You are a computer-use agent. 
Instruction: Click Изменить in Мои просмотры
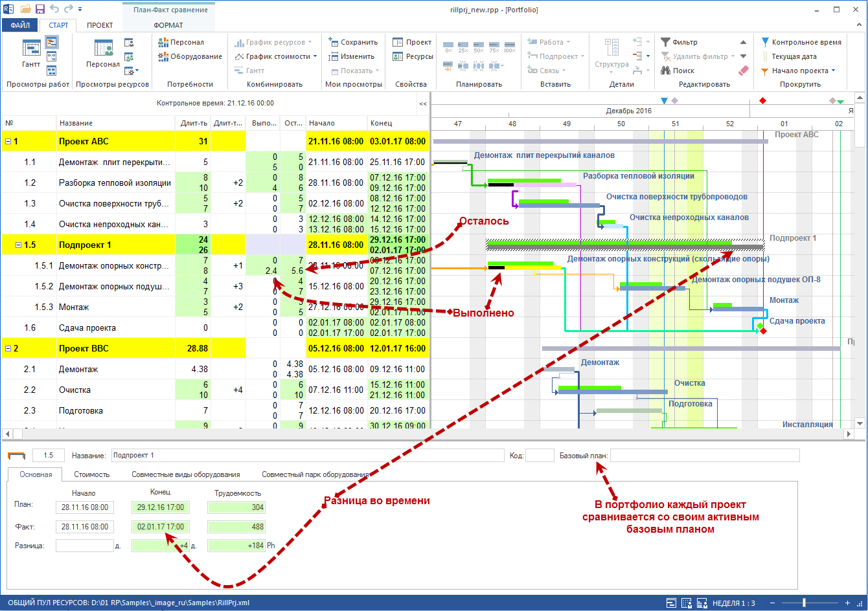351,56
